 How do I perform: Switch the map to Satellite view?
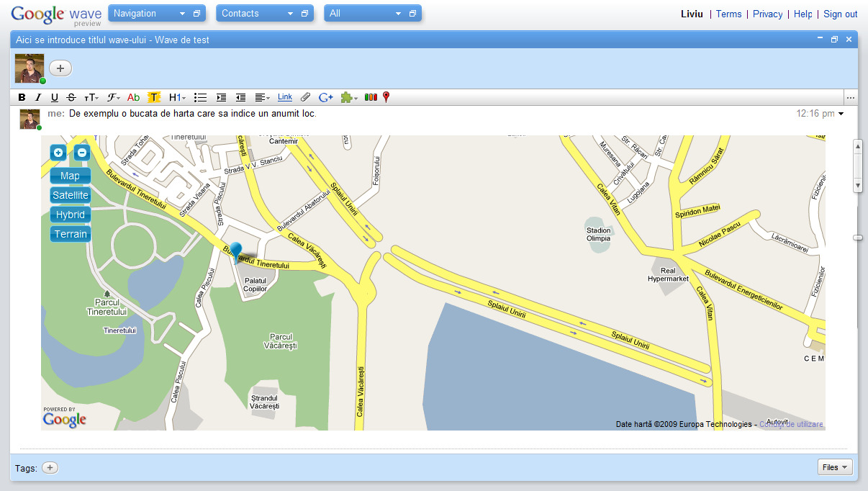71,195
